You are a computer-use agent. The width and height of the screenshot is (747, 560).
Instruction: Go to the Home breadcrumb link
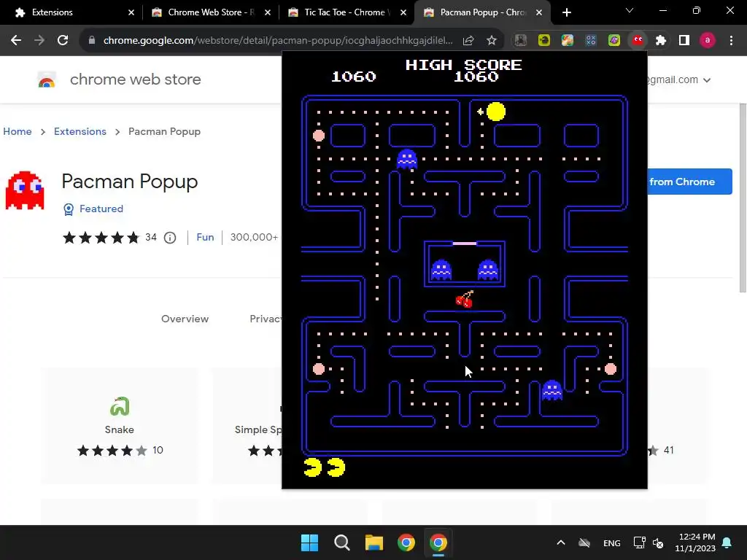point(18,131)
